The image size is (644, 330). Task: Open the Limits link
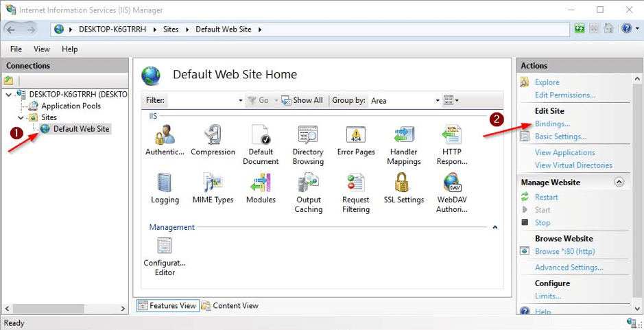(548, 296)
